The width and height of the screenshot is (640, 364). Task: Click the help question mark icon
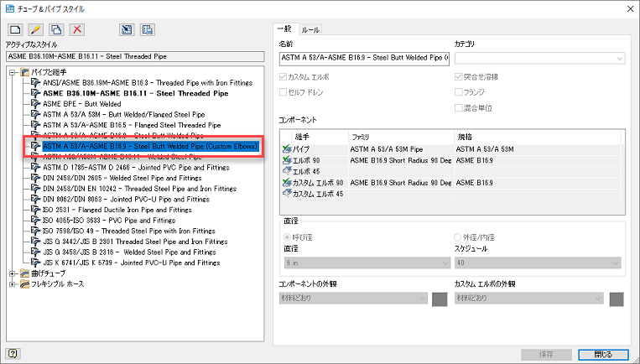click(x=13, y=353)
